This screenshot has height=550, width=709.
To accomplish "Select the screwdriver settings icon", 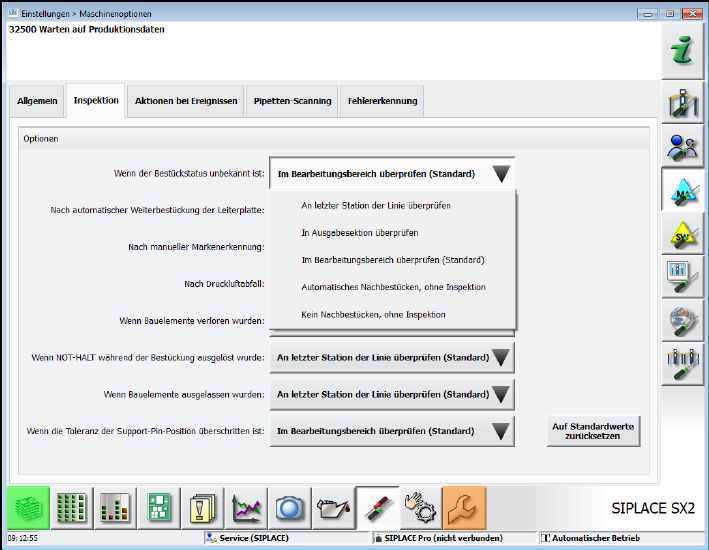I will click(377, 508).
